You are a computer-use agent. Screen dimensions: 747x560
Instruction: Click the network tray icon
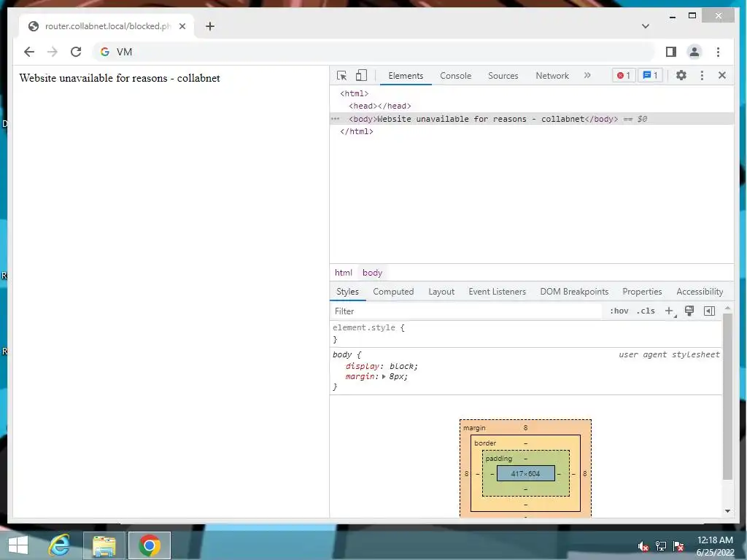click(x=661, y=546)
